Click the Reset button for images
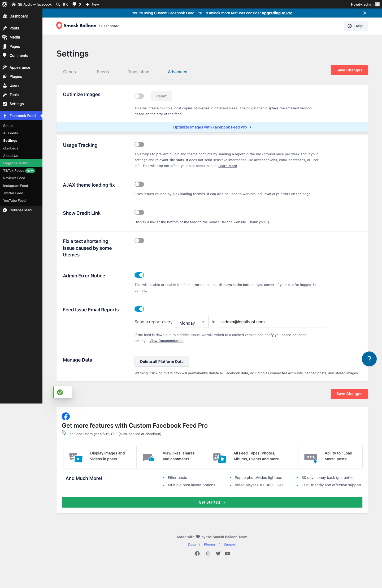 click(161, 96)
